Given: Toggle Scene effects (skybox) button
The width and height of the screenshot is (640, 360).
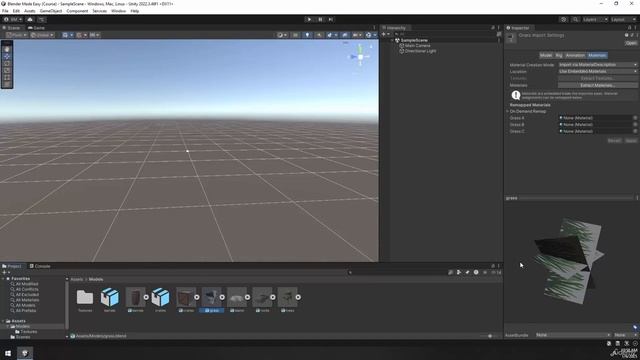Looking at the screenshot, I should [x=331, y=35].
